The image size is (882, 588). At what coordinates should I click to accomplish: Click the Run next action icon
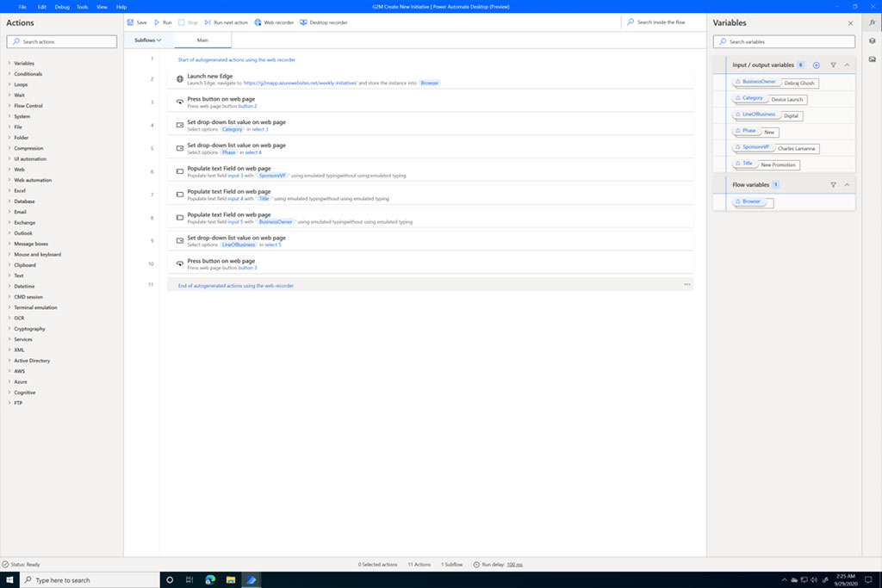(x=223, y=22)
